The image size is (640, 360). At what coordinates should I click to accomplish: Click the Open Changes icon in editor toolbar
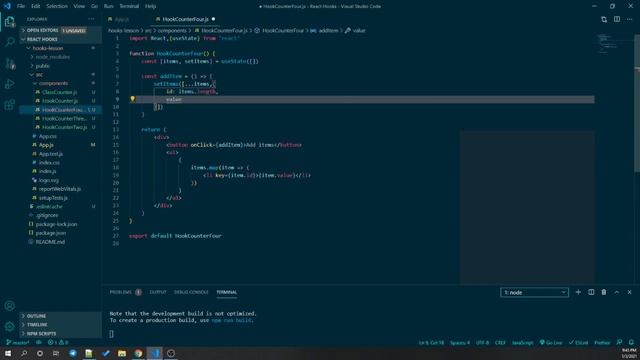pyautogui.click(x=604, y=19)
